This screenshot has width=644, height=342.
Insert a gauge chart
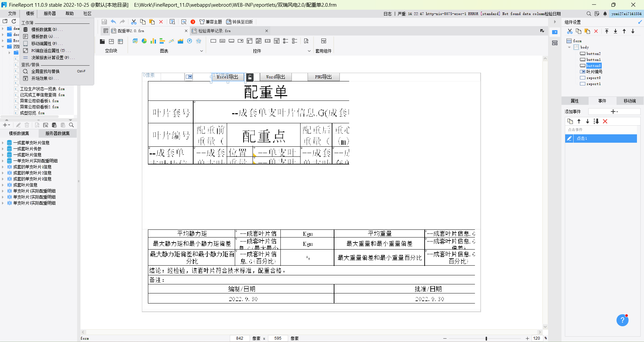190,41
